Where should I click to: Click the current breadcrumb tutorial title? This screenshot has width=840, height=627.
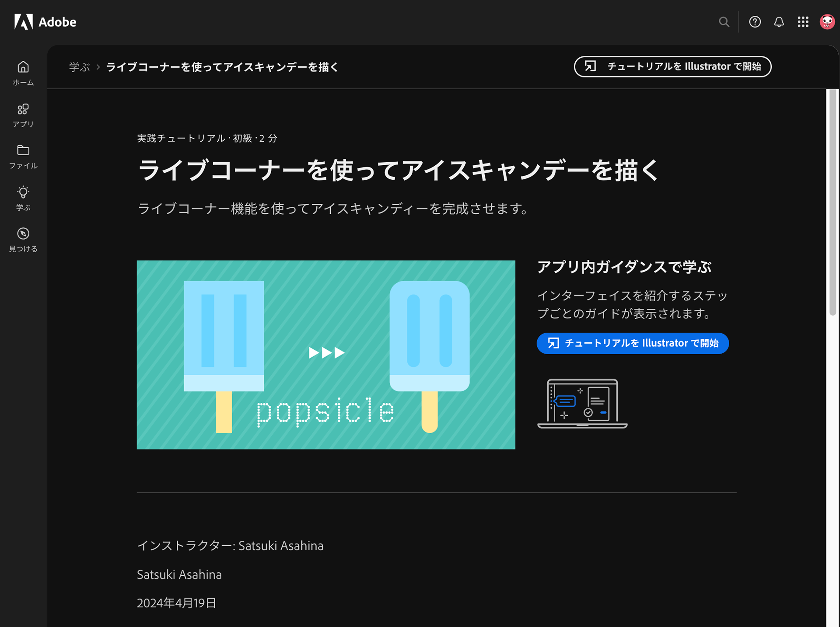(222, 67)
